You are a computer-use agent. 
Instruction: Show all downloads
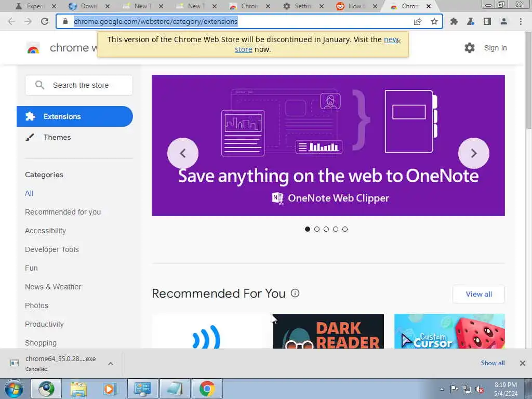pos(493,363)
